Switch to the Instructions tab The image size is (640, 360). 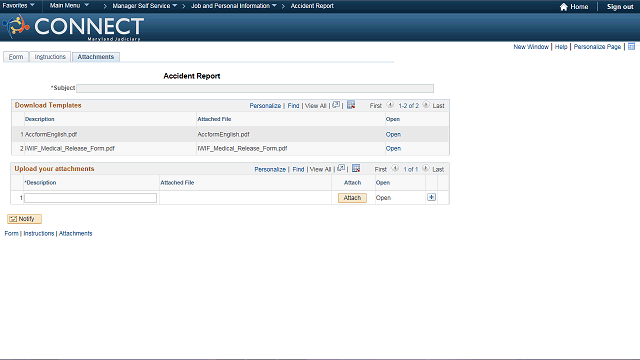[x=50, y=57]
